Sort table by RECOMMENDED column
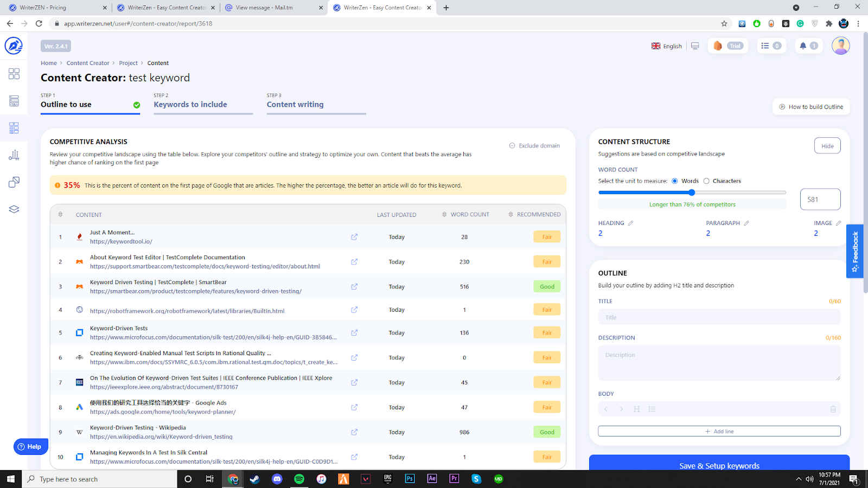Screen dimensions: 868x488 (534, 215)
